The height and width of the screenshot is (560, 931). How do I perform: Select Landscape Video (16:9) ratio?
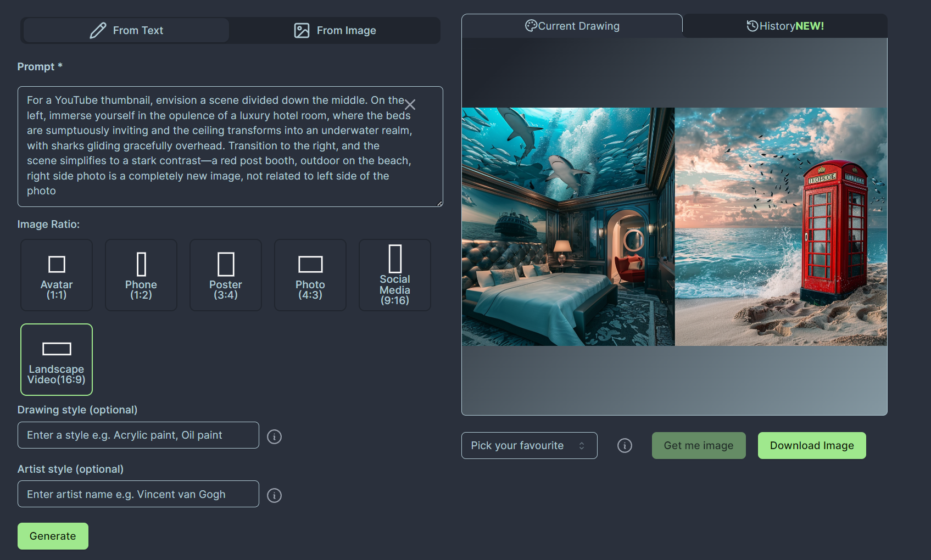pos(57,360)
